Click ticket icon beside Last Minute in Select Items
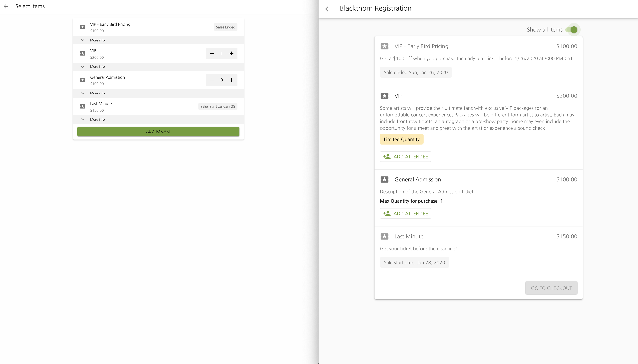Screen dimensions: 638x364 click(83, 107)
